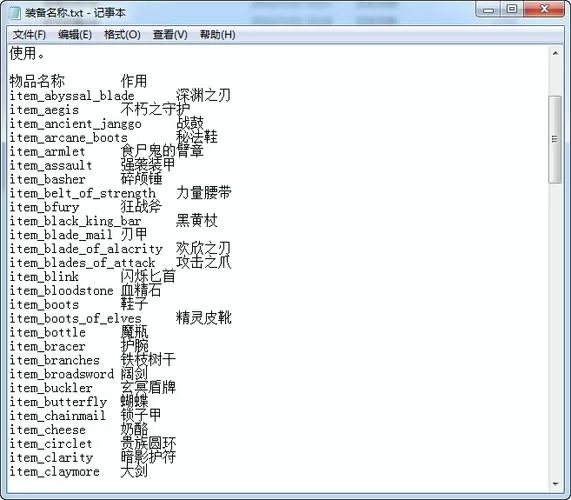Click the text item_blade_mail
The width and height of the screenshot is (571, 500).
point(61,235)
